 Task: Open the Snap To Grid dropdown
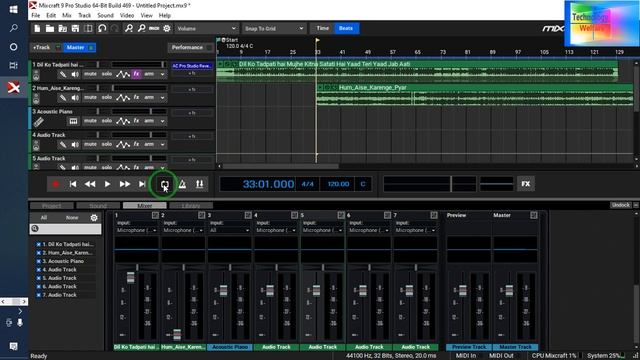click(x=273, y=29)
